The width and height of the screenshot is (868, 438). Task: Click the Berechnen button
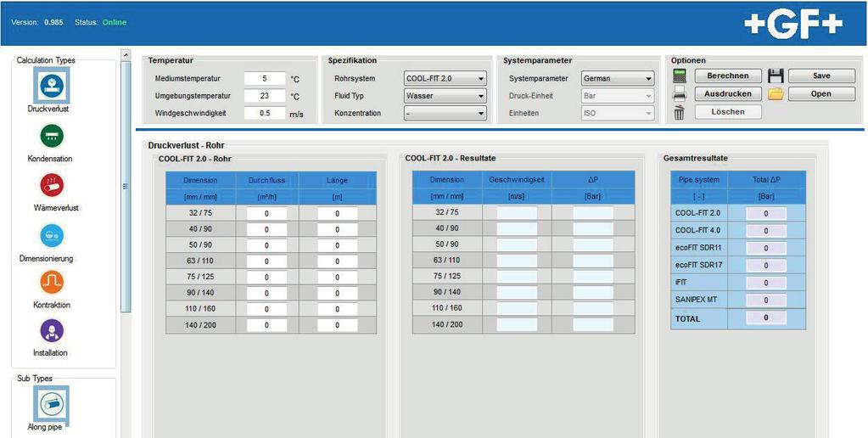[728, 76]
